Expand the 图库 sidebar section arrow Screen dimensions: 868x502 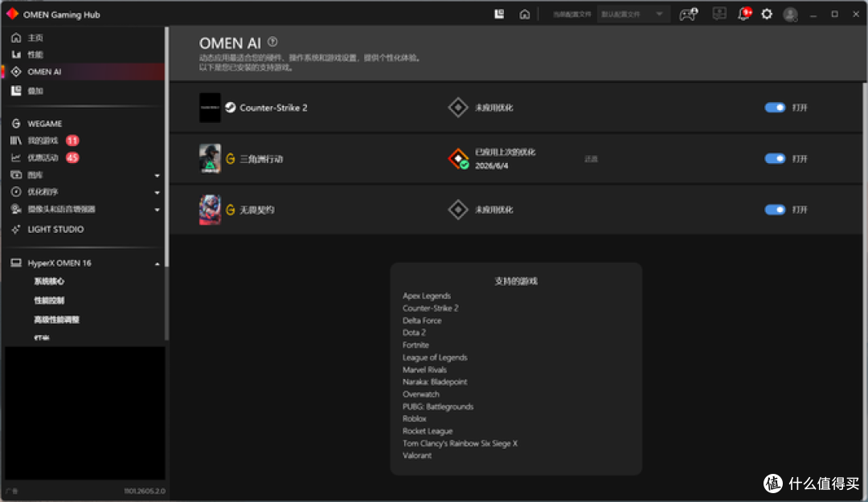pos(158,175)
